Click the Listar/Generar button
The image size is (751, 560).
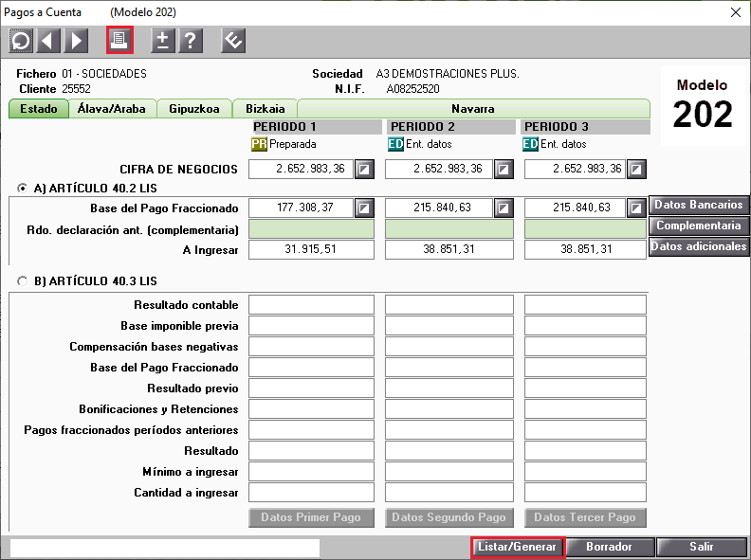pyautogui.click(x=518, y=547)
